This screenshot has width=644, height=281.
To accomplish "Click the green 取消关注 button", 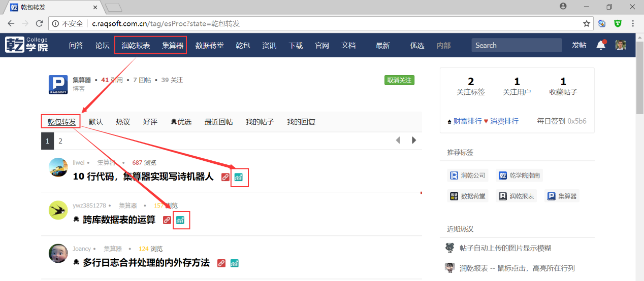I will (399, 80).
